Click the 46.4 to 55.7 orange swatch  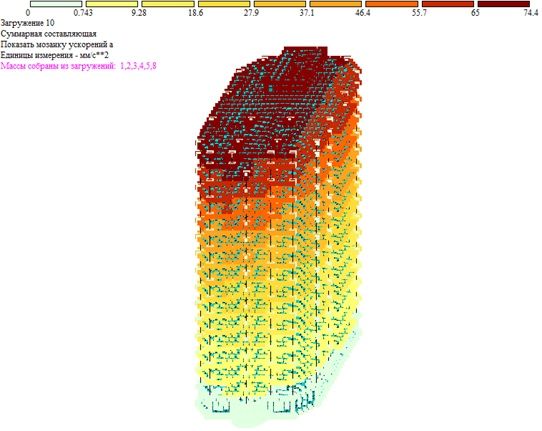(x=392, y=4)
